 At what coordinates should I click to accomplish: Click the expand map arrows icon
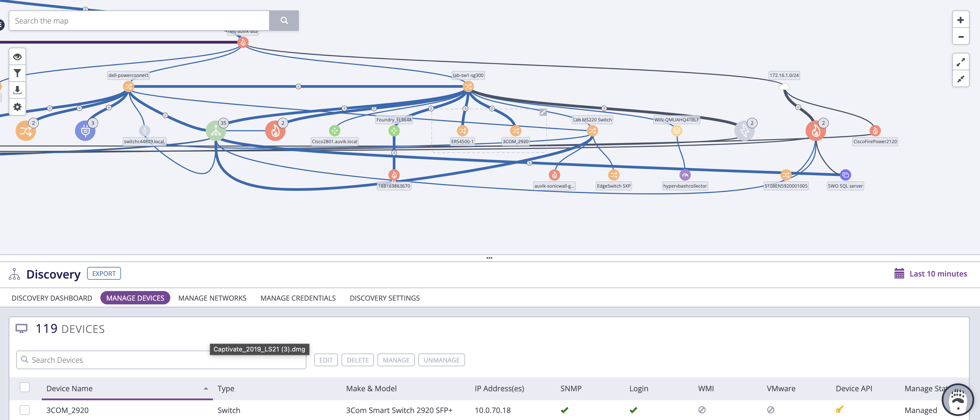pyautogui.click(x=960, y=62)
